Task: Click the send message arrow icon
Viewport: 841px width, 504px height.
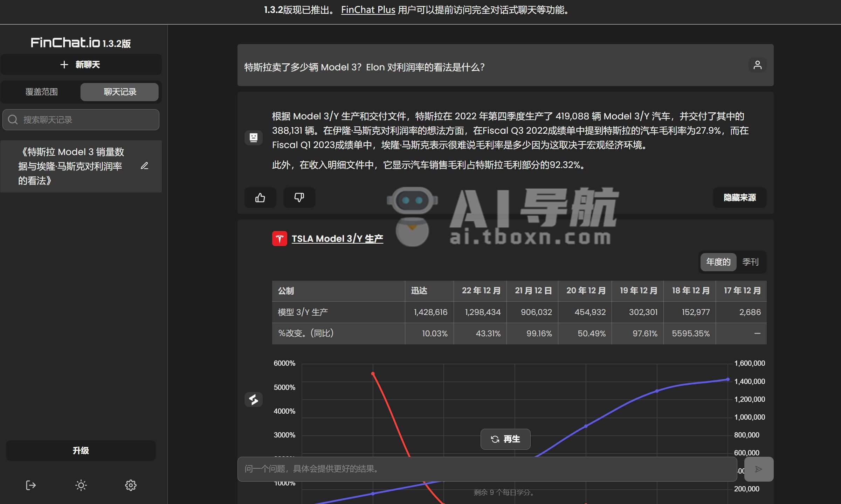Action: (x=758, y=469)
